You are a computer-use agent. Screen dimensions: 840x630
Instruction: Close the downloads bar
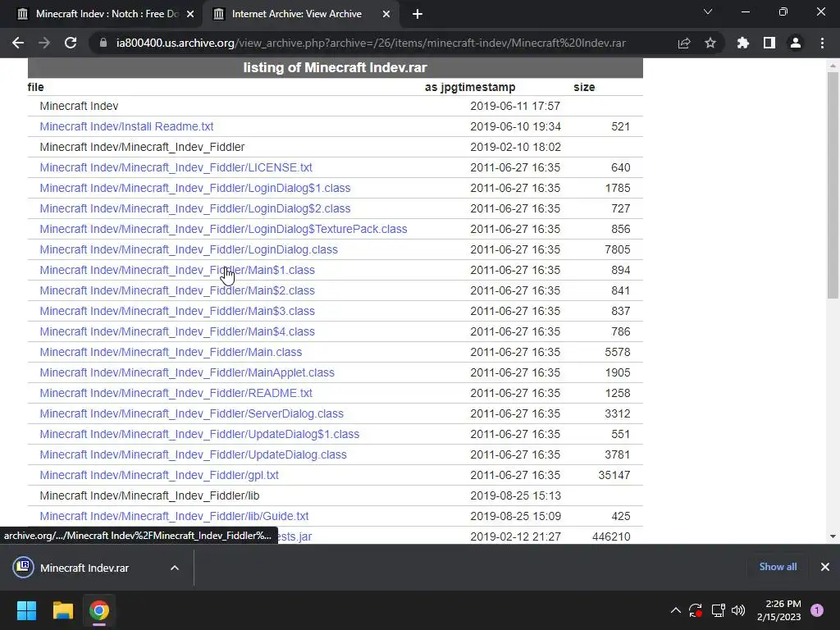[x=825, y=567]
